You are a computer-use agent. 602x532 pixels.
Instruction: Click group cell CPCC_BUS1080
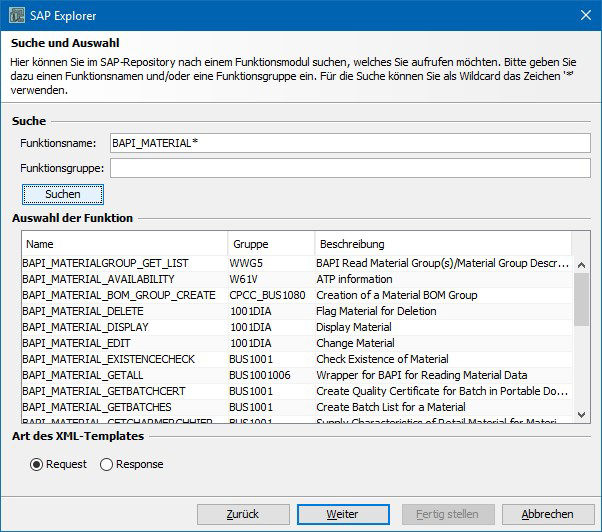267,295
